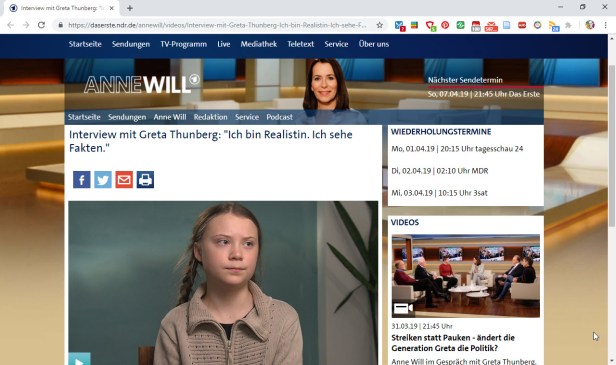Open the striped color bars extension icon
616x365 pixels.
click(414, 25)
